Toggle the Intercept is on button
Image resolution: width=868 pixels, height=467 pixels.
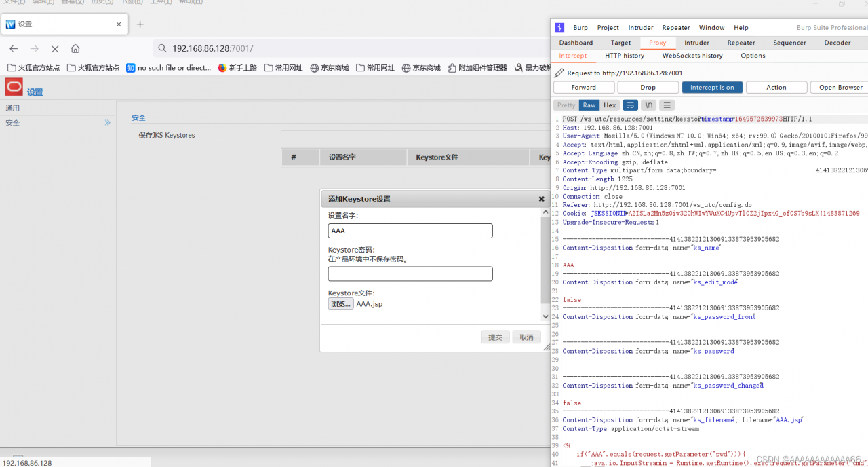point(712,88)
